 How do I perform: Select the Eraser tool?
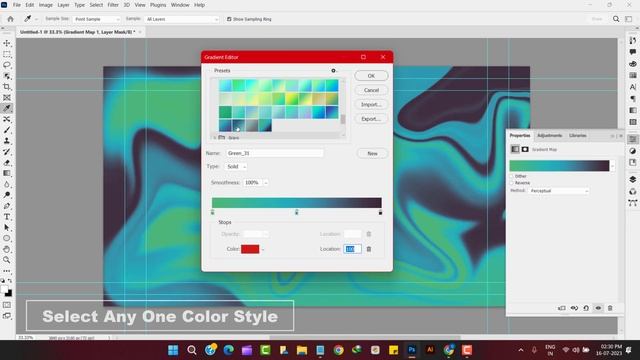click(x=7, y=162)
